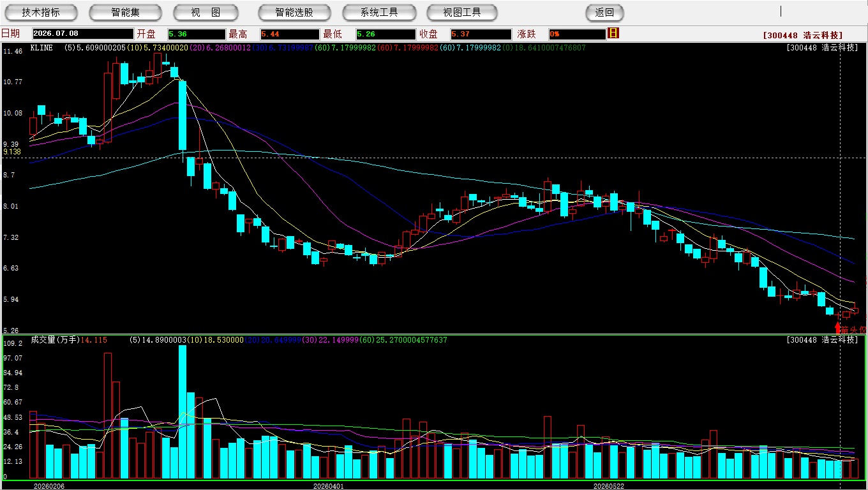Click the 最低 value field 5.26
The height and width of the screenshot is (490, 868).
[385, 34]
